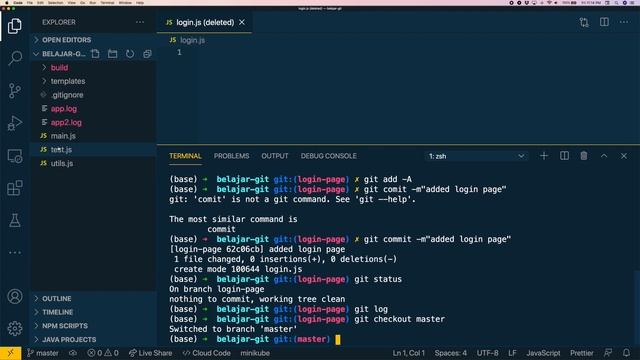This screenshot has height=360, width=640.
Task: Create a new folder in the project
Action: [x=113, y=54]
